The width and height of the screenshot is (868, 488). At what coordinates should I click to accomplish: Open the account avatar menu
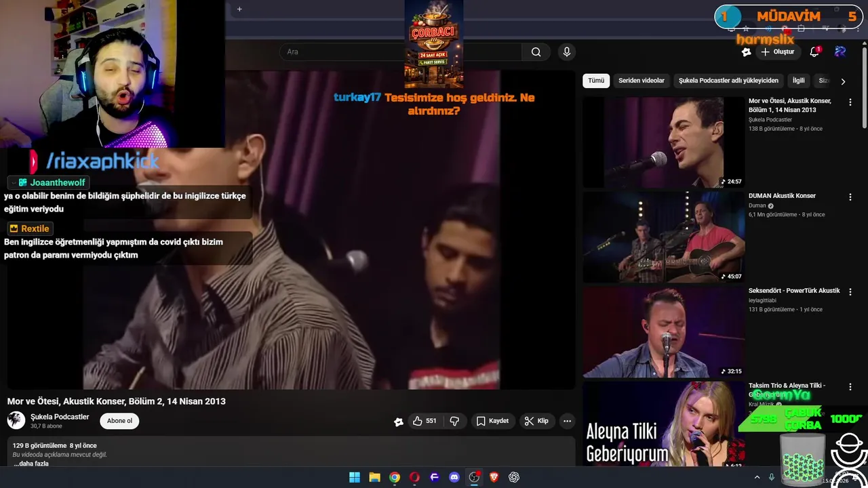pos(841,52)
